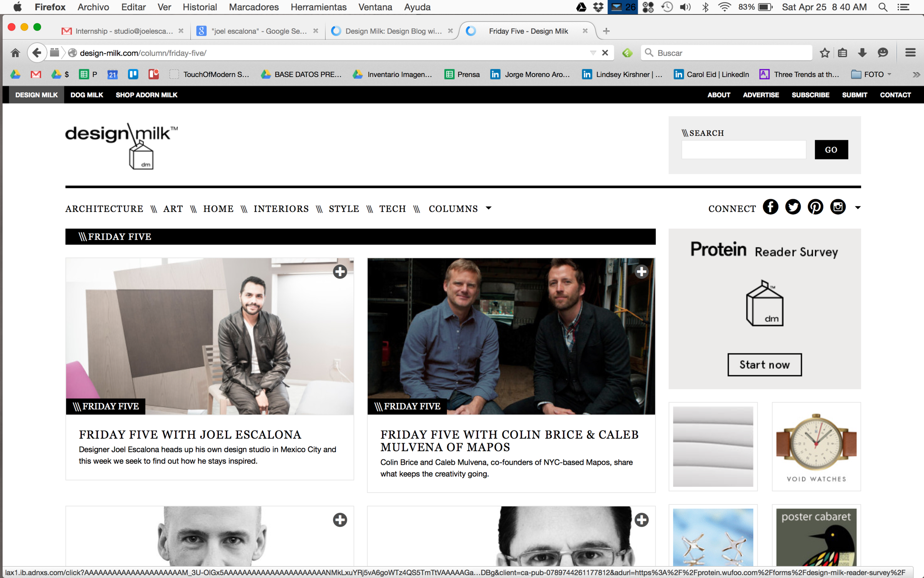Open Design Milk's Twitter icon
This screenshot has height=578, width=924.
point(793,207)
